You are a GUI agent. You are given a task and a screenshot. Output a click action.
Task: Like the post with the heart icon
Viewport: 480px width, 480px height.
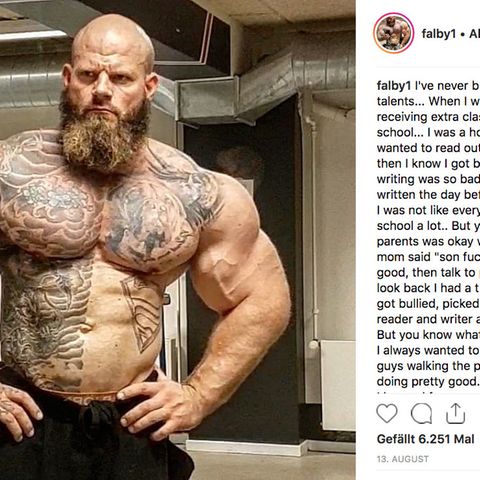[x=387, y=413]
